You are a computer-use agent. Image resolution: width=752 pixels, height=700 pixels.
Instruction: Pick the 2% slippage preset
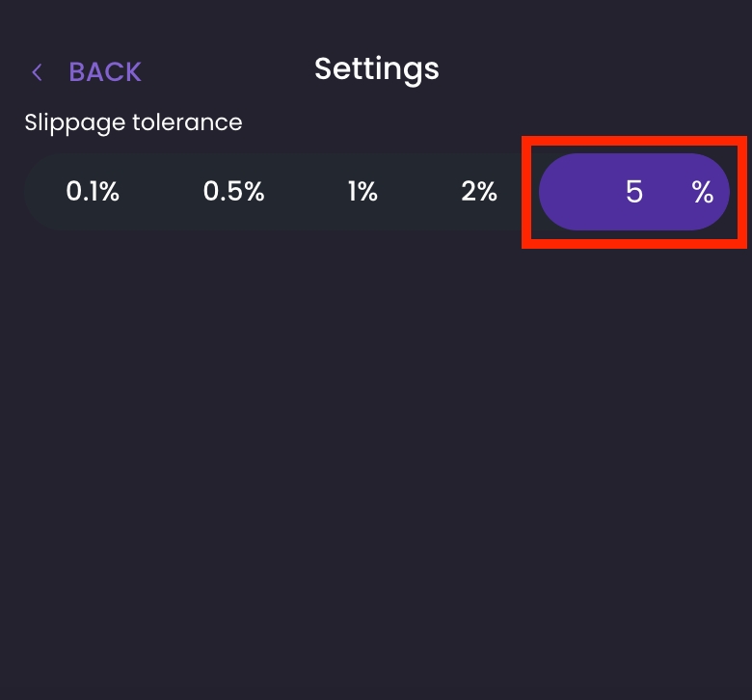point(479,192)
